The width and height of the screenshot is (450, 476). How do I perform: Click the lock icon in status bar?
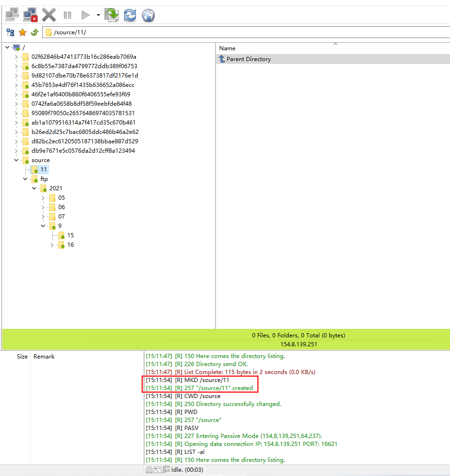[x=149, y=469]
